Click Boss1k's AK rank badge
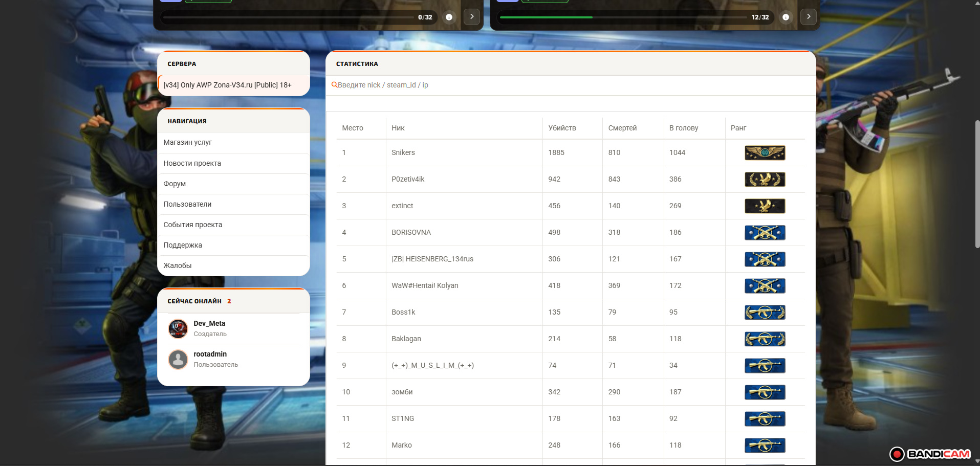980x466 pixels. click(x=765, y=312)
